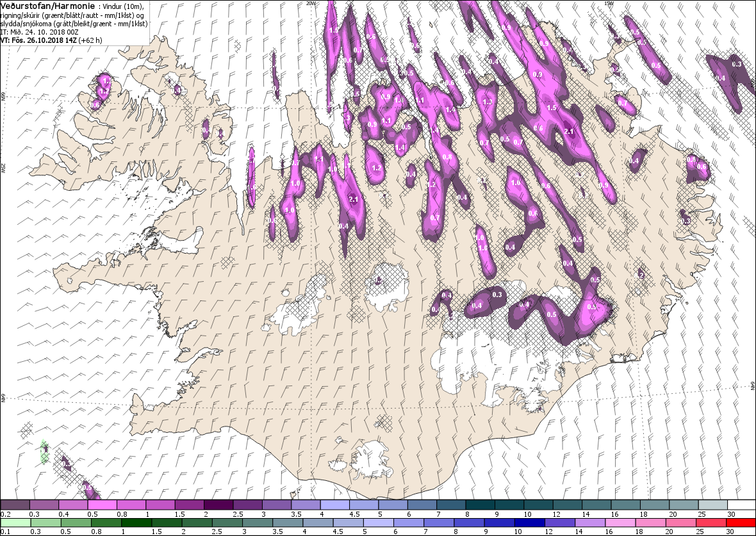The width and height of the screenshot is (756, 536).
Task: Pick the magenta-purple 1.5 swatch in upper legend
Action: (189, 505)
